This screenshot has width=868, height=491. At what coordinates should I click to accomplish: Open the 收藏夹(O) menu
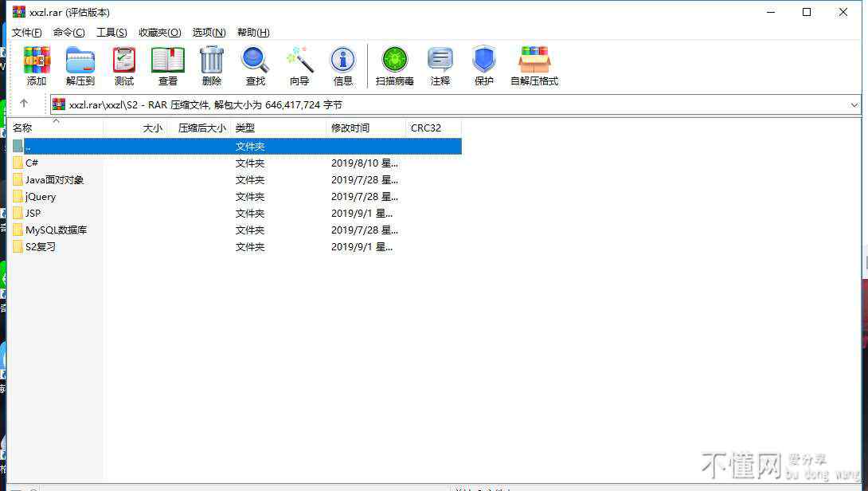pos(159,33)
